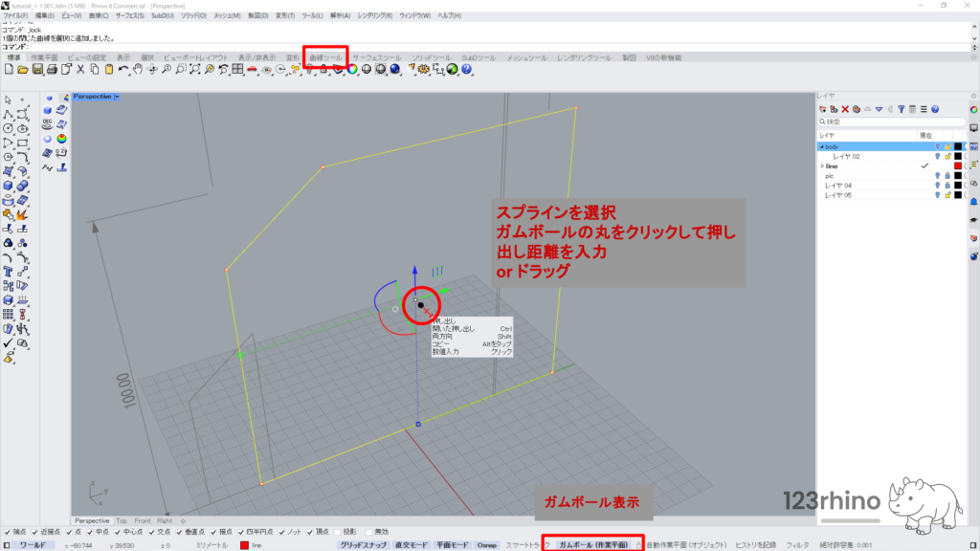Click the New Sublayer icon in the Layer panel
This screenshot has width=980, height=551.
coord(834,109)
